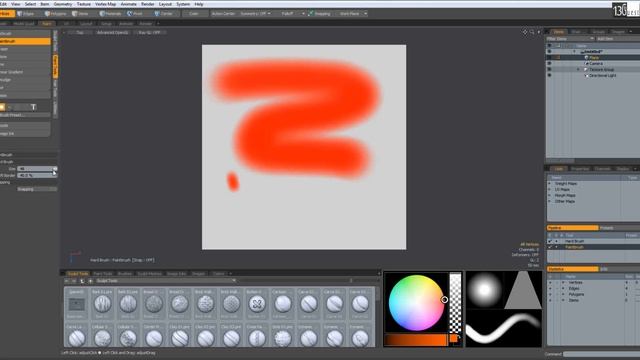The image size is (640, 360).
Task: Select the Materials selection mode
Action: click(110, 13)
